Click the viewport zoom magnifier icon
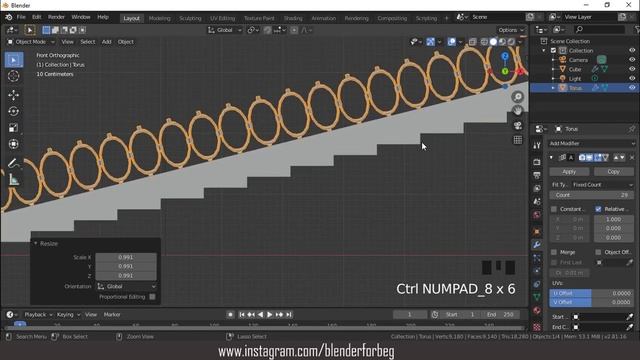This screenshot has height=360, width=640. click(518, 97)
